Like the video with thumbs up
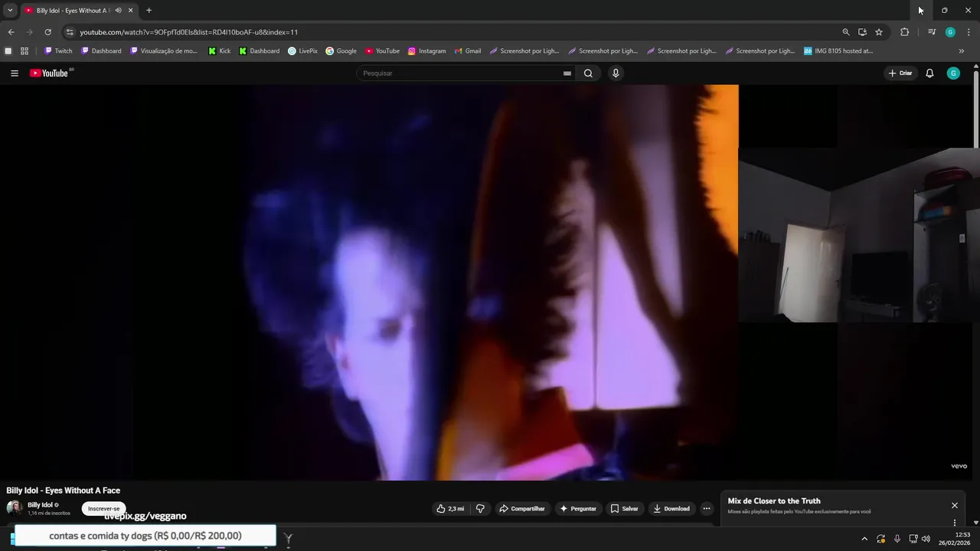 450,508
